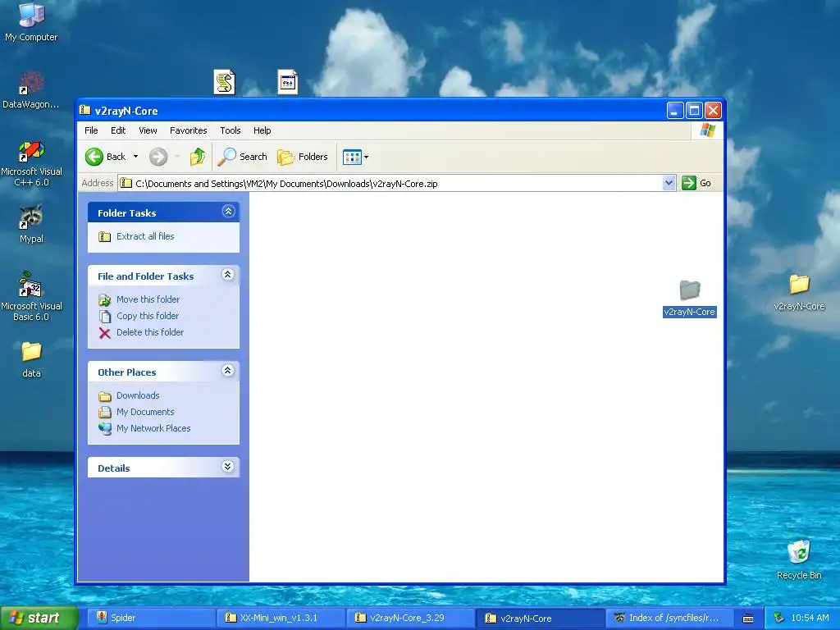Expand the Address bar dropdown

click(x=669, y=183)
